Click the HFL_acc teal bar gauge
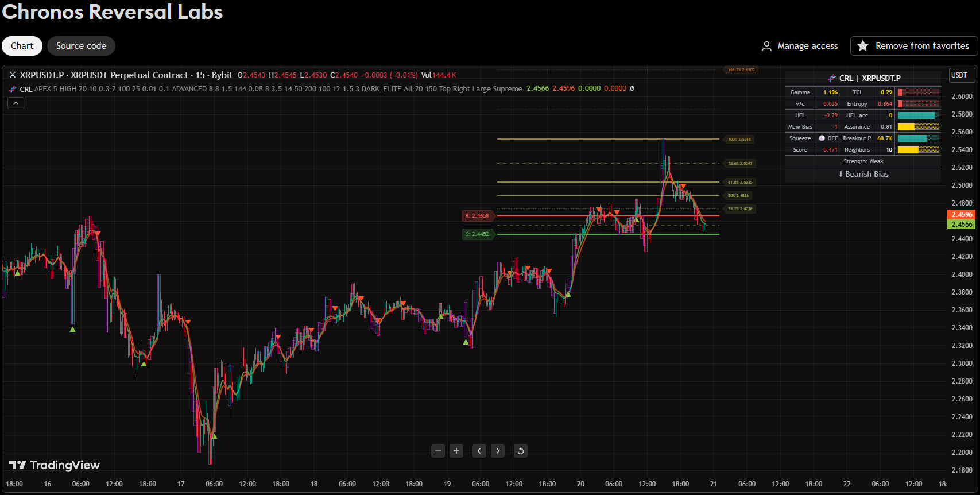 coord(918,115)
